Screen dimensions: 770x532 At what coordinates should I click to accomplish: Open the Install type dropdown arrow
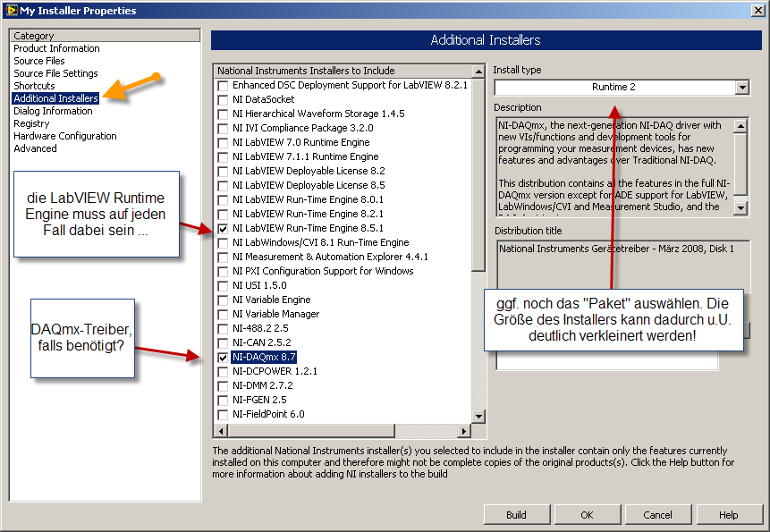click(742, 88)
